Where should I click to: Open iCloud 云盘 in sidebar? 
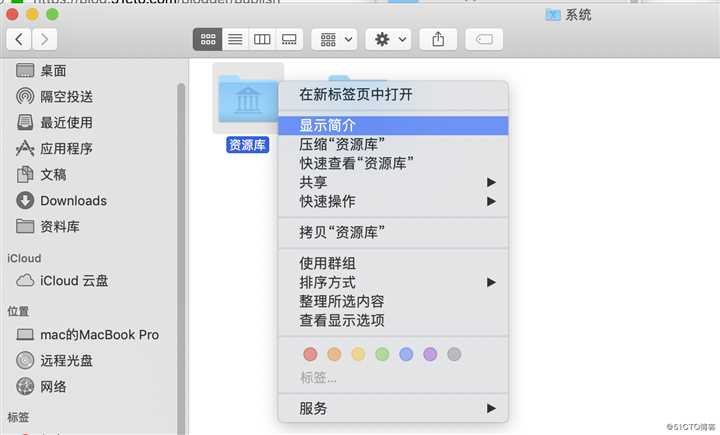[62, 281]
